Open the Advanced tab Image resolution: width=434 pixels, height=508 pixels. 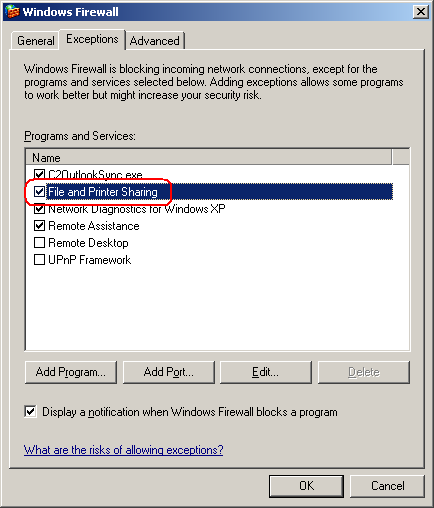[x=155, y=41]
